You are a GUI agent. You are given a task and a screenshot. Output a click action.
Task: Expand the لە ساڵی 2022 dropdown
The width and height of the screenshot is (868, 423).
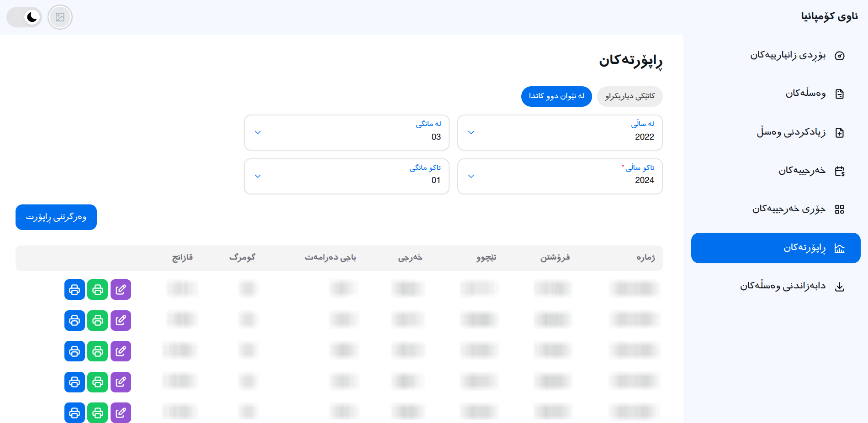point(560,132)
